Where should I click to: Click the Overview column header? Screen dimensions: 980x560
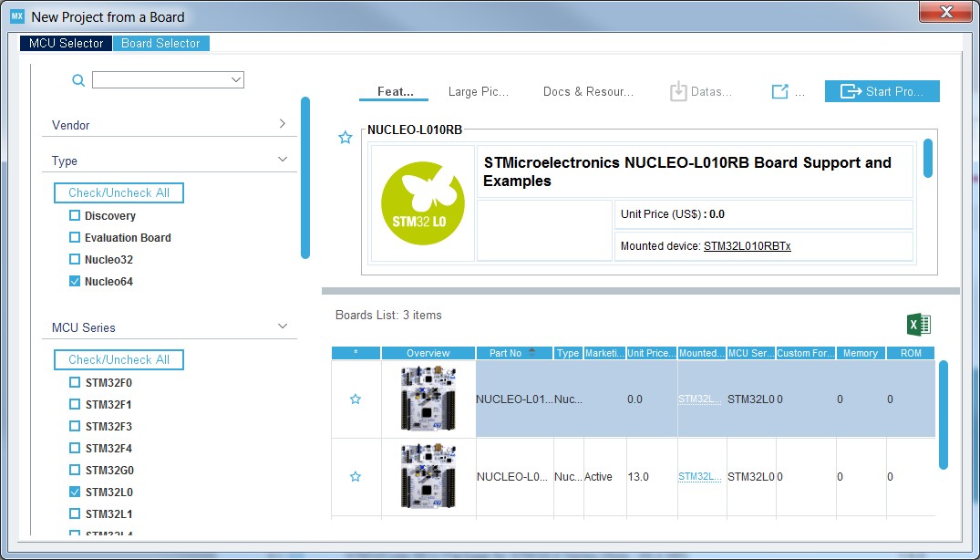click(428, 353)
